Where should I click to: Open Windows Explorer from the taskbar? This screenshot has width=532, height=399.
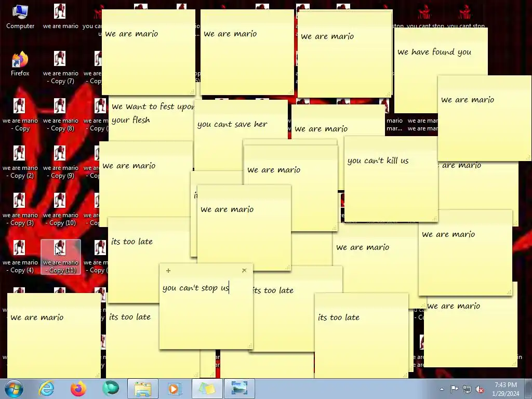(143, 389)
